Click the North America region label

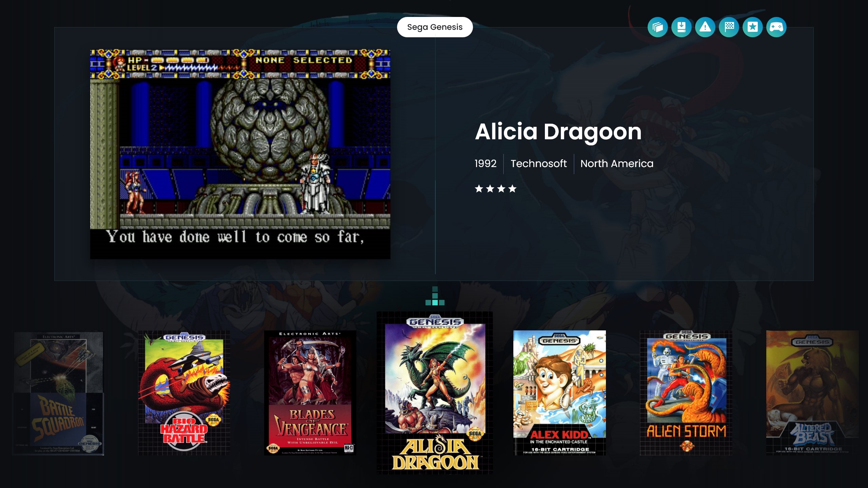[617, 164]
